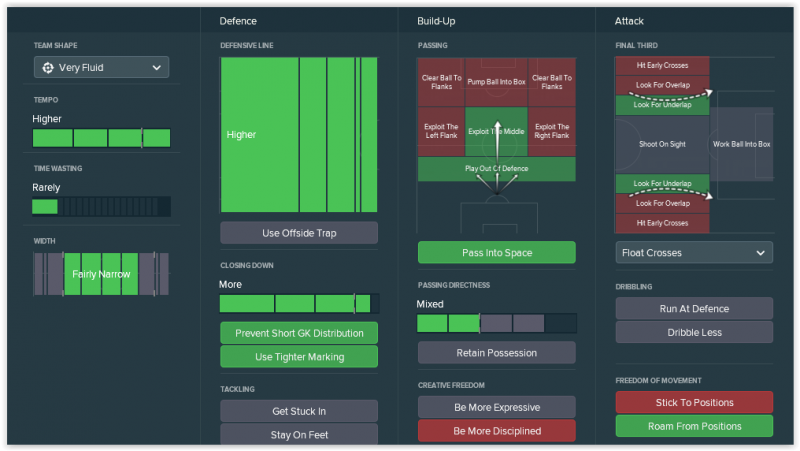The image size is (800, 451).
Task: Choose Play Out Of Defence zone
Action: coord(496,169)
